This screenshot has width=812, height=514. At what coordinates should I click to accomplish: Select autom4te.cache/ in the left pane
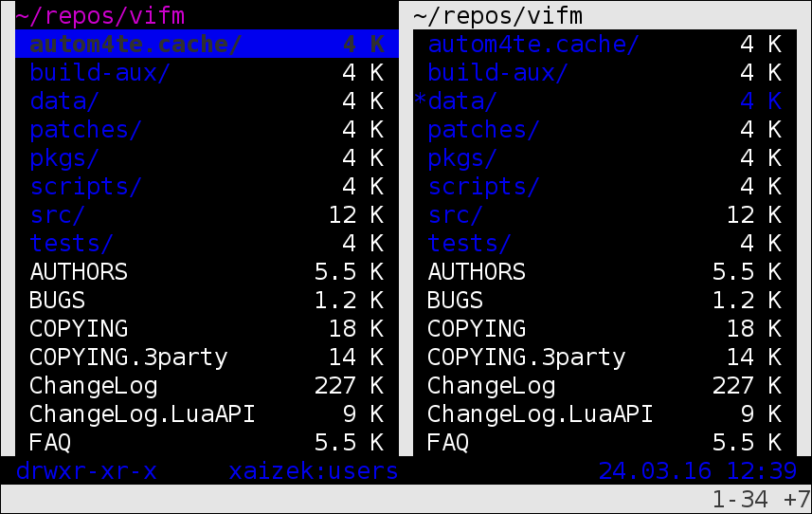(208, 44)
